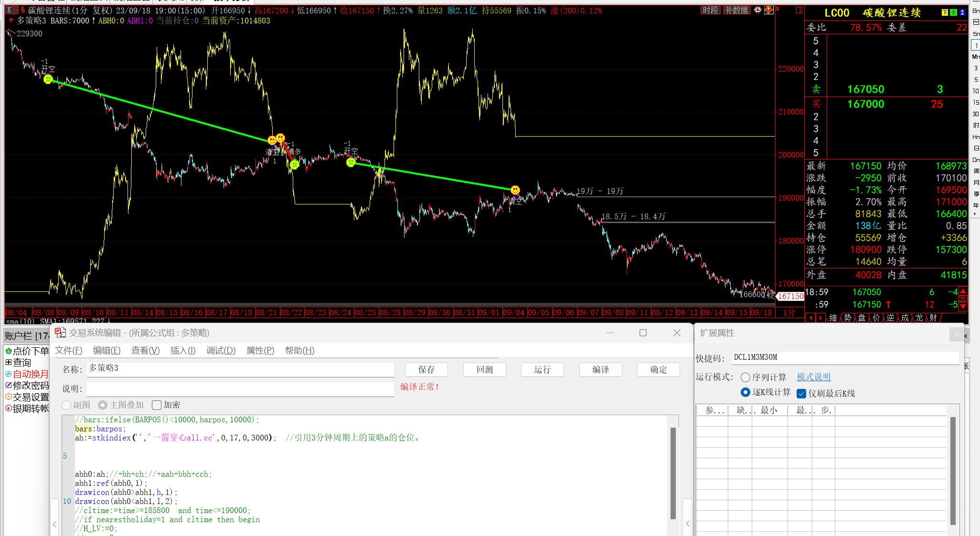980x536 pixels.
Task: Open the 文件(F) menu
Action: [69, 351]
